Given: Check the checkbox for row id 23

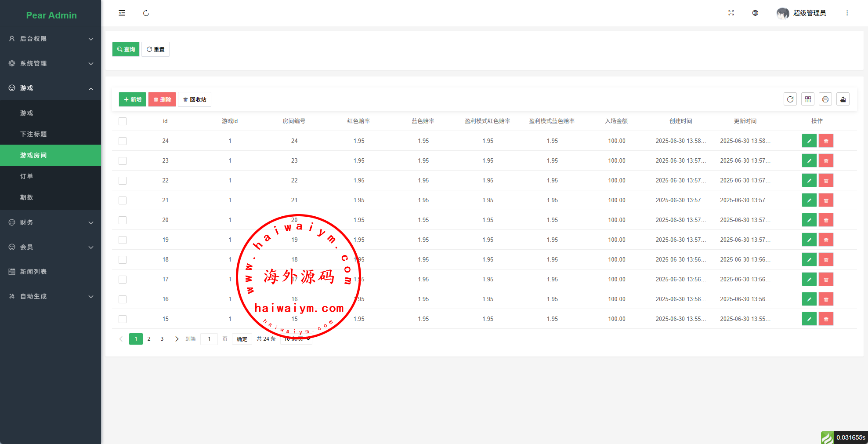Looking at the screenshot, I should [x=123, y=161].
